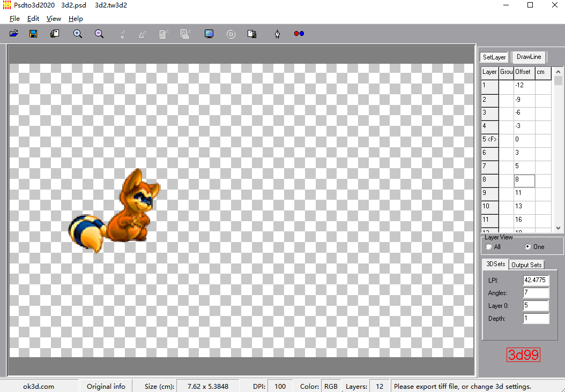Open the View menu

[54, 19]
